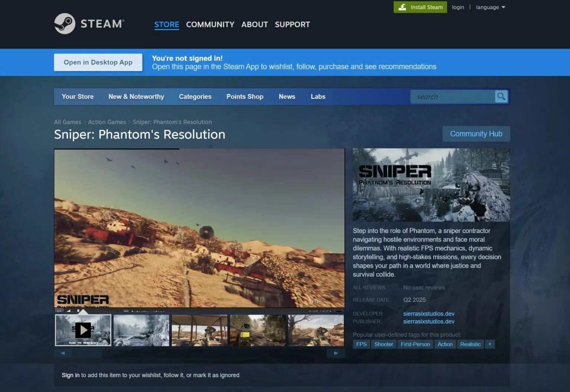
Task: Click the thumbnail strip scrollbar handle
Action: pyautogui.click(x=87, y=353)
